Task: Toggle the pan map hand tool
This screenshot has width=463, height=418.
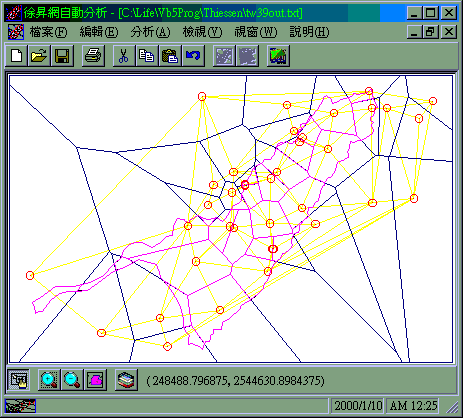Action: click(18, 379)
